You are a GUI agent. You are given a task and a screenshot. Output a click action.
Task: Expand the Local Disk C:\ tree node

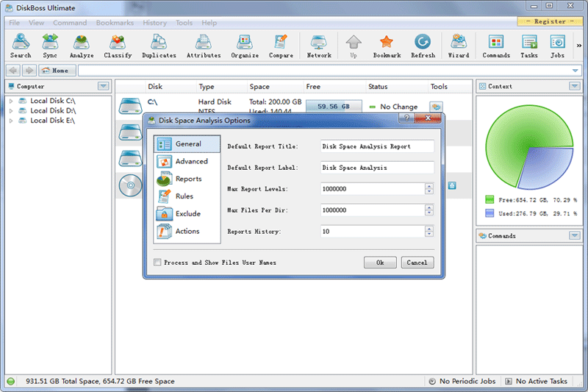[11, 101]
